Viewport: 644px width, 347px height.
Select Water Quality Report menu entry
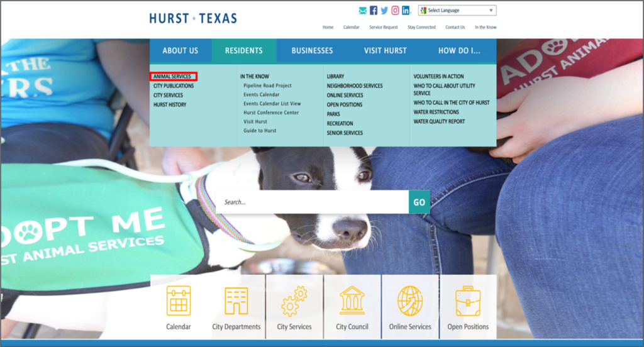(439, 121)
